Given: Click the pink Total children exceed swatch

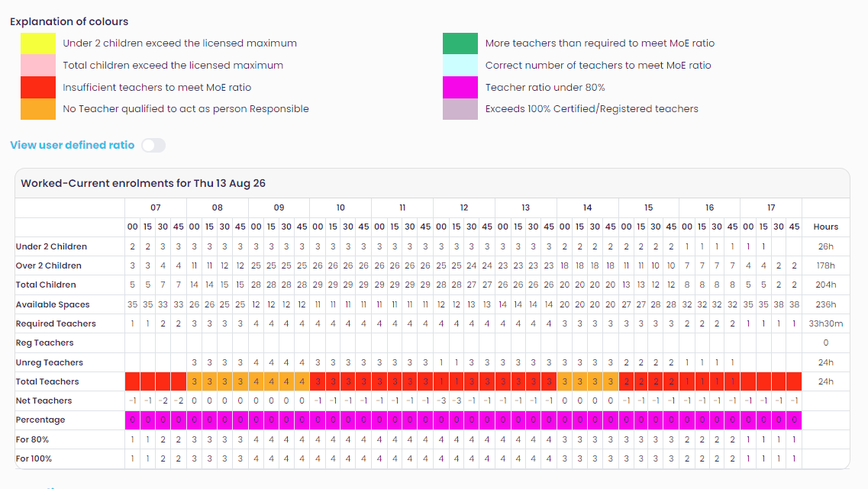Looking at the screenshot, I should click(38, 66).
